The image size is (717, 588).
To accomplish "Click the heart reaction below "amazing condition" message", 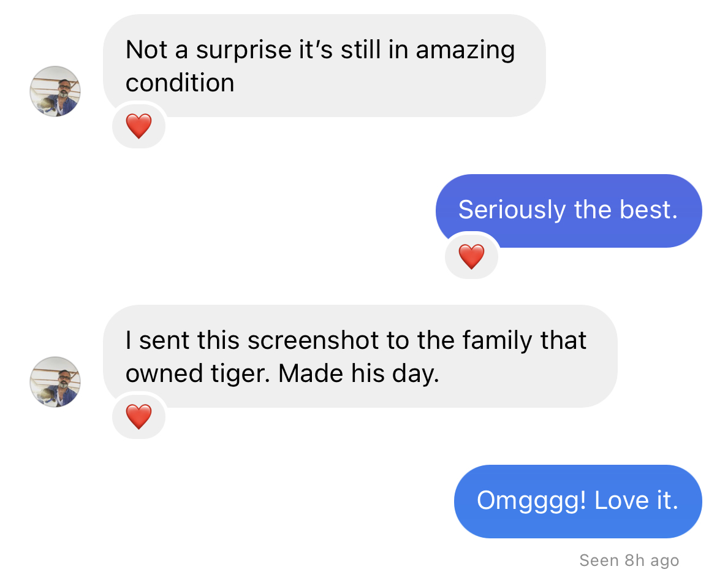I will click(x=138, y=126).
